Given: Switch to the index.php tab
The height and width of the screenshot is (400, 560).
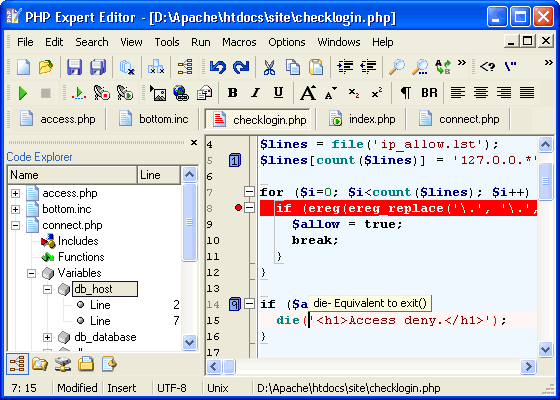Looking at the screenshot, I should coord(361,119).
